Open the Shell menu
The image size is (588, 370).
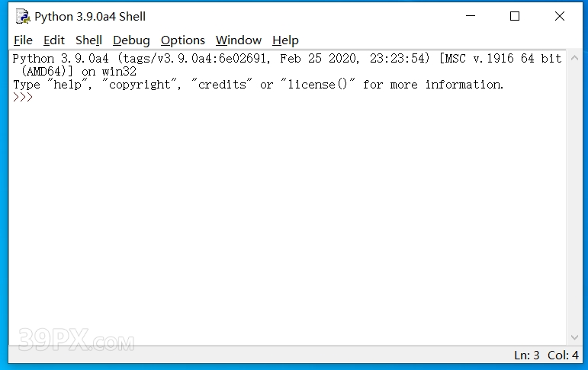pyautogui.click(x=88, y=40)
